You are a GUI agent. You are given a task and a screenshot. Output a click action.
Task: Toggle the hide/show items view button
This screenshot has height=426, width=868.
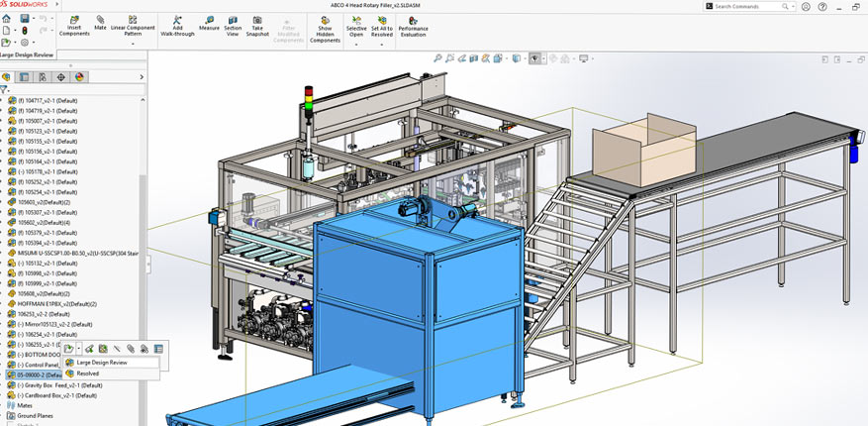click(x=535, y=58)
